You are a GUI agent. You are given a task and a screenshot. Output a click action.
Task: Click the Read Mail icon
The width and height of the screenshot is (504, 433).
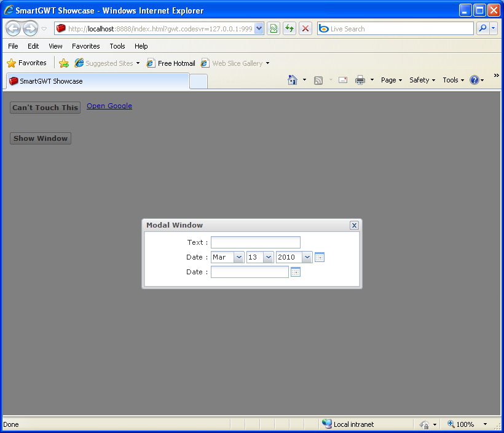pos(343,80)
